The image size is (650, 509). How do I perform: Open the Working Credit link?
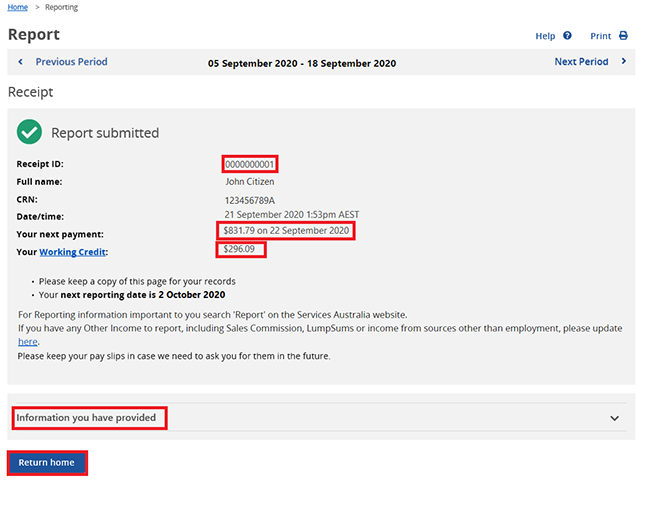pos(73,251)
